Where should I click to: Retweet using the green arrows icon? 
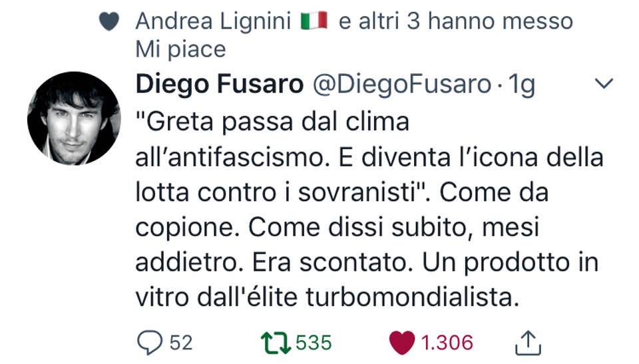click(x=276, y=343)
